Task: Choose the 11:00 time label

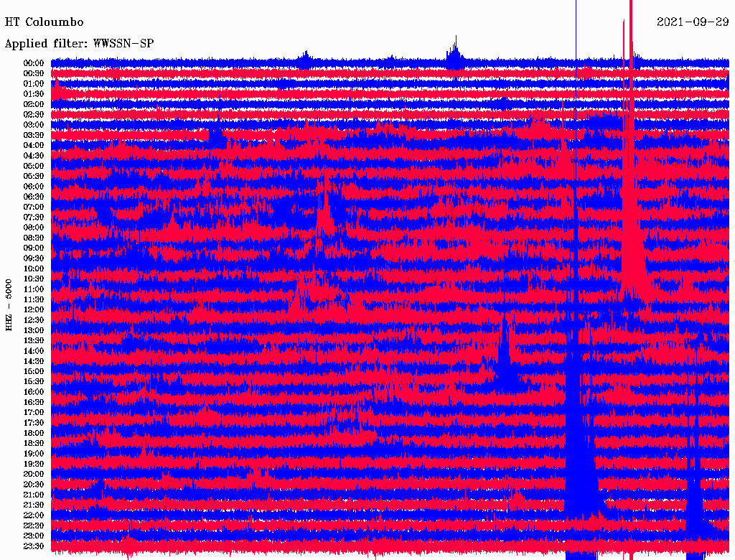Action: point(34,289)
